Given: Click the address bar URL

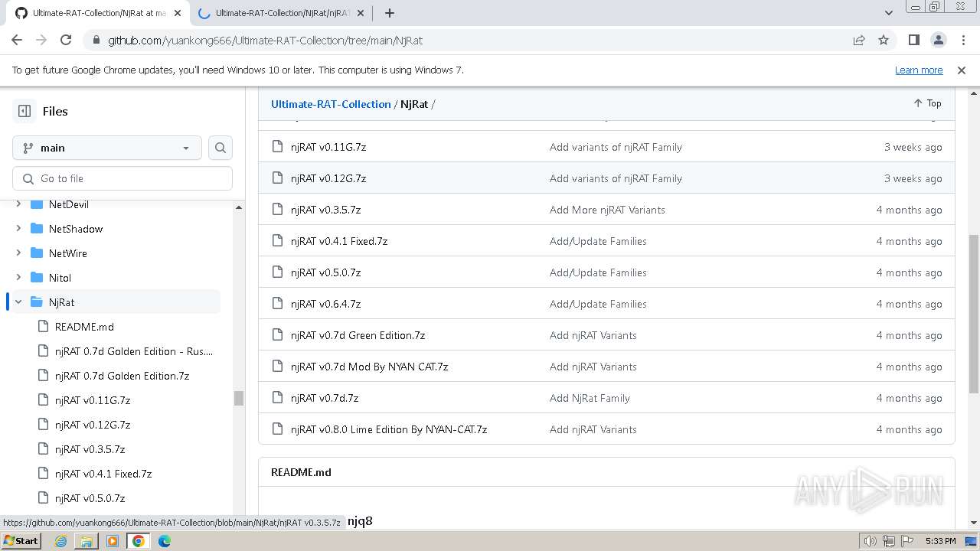Looking at the screenshot, I should pos(265,40).
